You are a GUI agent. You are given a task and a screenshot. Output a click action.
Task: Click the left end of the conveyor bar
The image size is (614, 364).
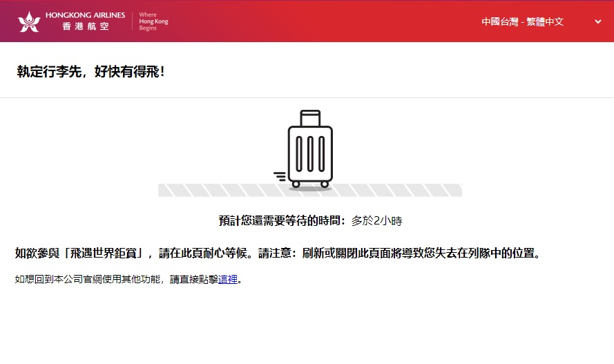(x=164, y=190)
